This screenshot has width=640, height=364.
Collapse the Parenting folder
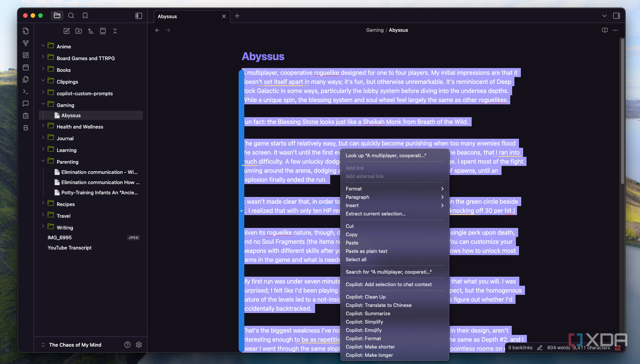click(43, 161)
